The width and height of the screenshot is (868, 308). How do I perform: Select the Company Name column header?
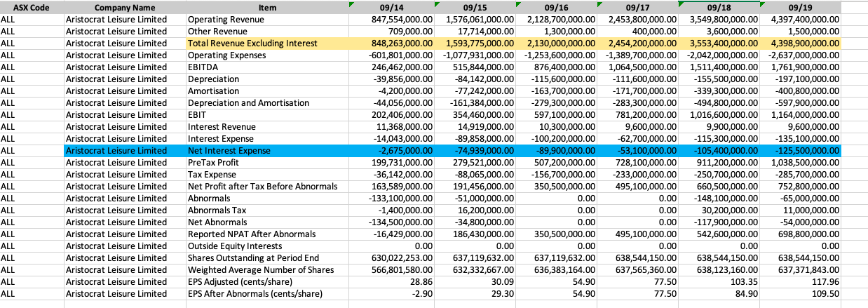(124, 8)
